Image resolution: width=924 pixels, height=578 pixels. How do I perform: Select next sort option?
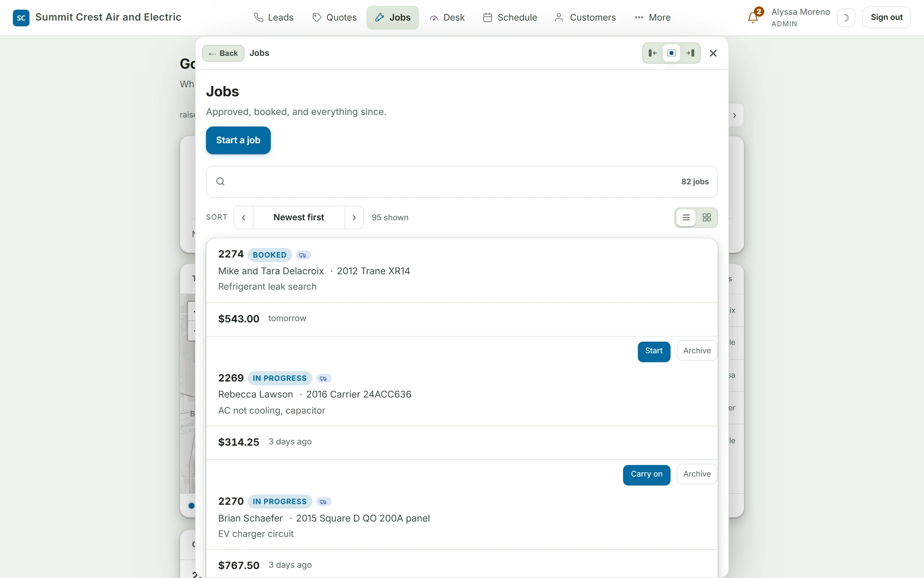click(x=354, y=217)
